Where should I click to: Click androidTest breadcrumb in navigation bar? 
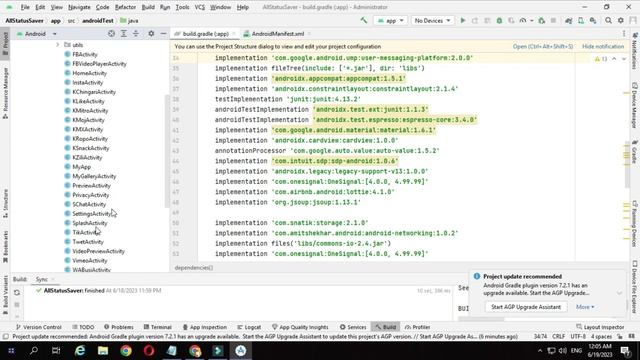[98, 20]
